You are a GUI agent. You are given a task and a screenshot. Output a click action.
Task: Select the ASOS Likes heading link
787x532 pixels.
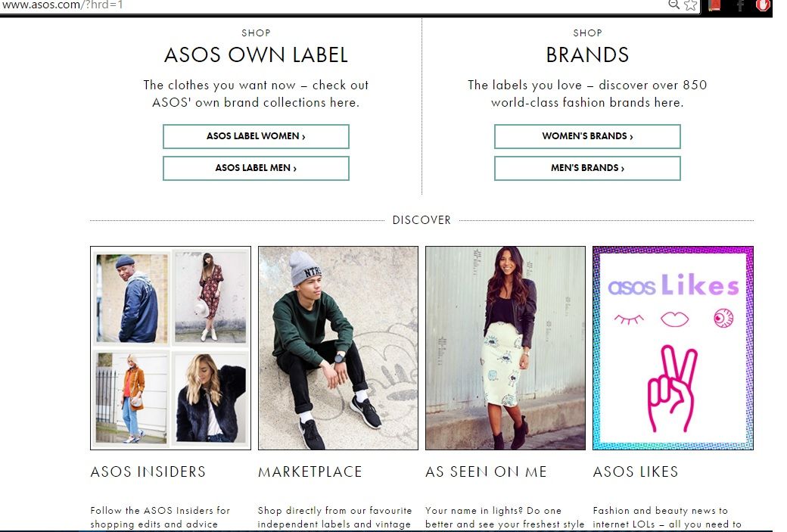(636, 471)
